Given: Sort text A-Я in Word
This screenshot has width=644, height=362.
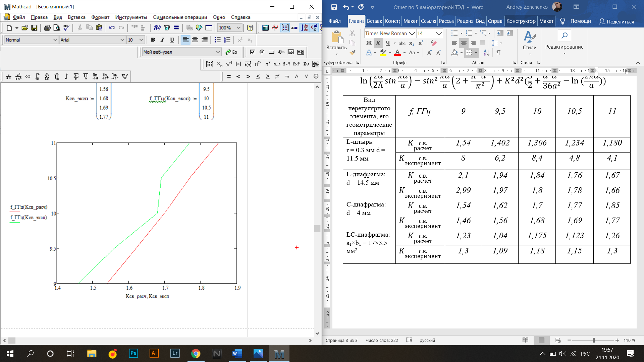Looking at the screenshot, I should tap(486, 53).
